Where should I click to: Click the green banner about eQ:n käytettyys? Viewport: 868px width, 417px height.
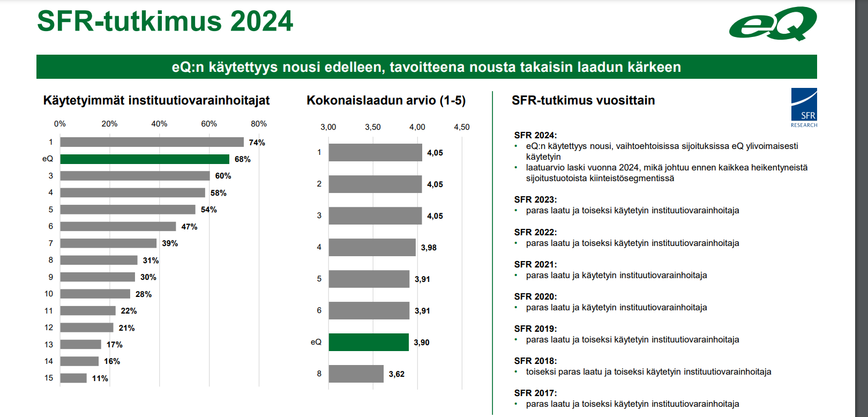[426, 67]
